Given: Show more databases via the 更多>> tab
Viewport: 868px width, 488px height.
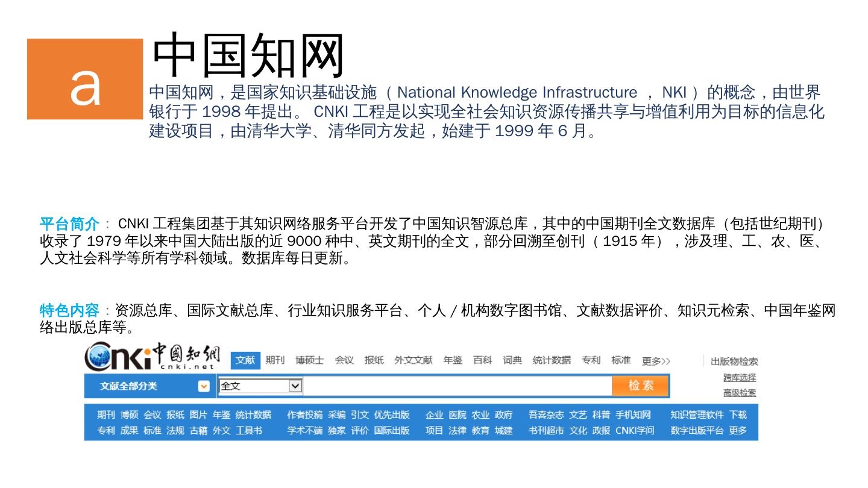Looking at the screenshot, I should pos(656,361).
